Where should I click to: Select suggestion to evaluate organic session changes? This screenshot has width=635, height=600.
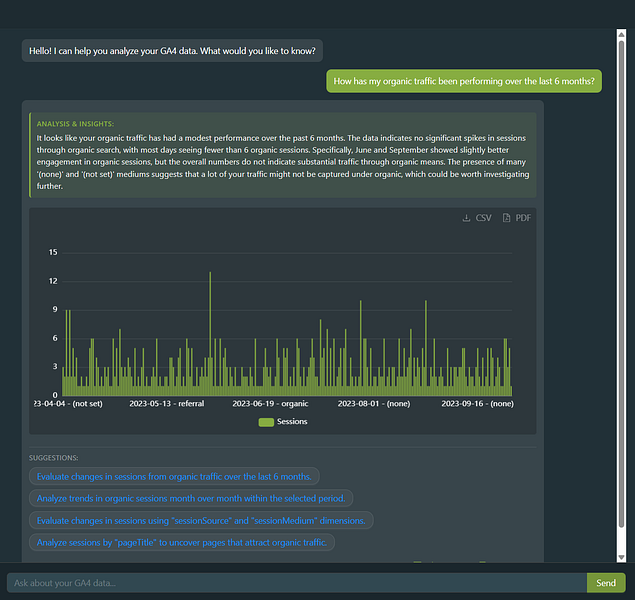pos(174,477)
